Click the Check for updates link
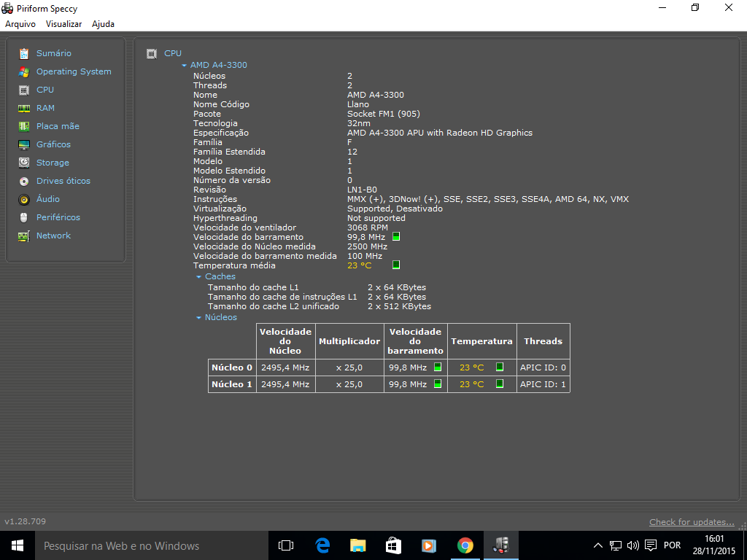Viewport: 747px width, 560px height. pyautogui.click(x=692, y=522)
